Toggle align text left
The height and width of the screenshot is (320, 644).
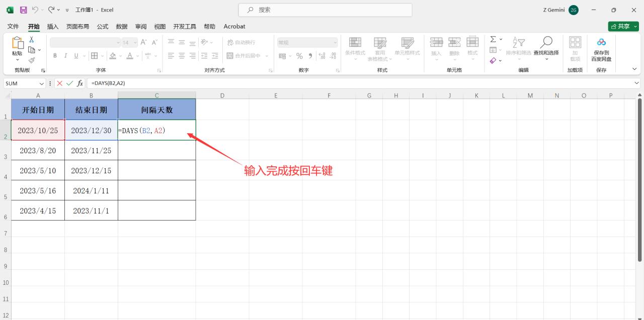coord(171,56)
